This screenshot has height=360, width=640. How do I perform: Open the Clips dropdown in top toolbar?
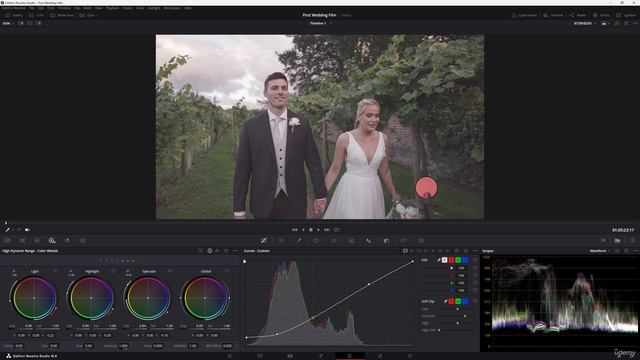(88, 15)
